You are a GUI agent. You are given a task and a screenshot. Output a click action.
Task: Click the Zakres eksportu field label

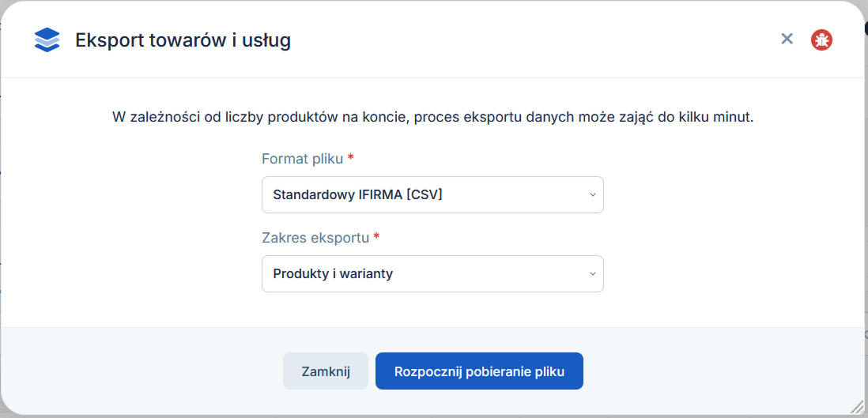coord(315,238)
